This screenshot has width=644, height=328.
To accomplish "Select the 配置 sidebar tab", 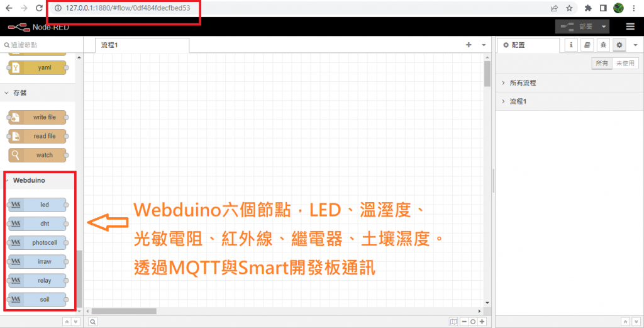I will click(x=528, y=45).
